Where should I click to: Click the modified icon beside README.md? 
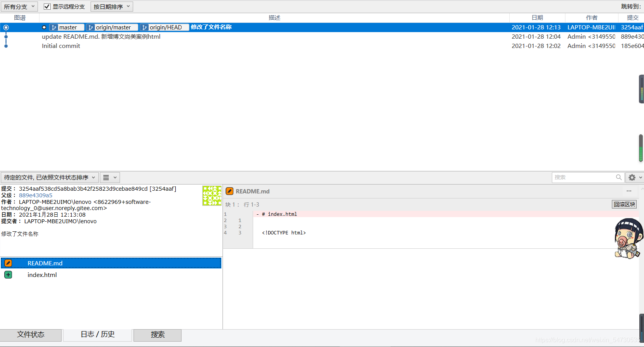(x=8, y=263)
